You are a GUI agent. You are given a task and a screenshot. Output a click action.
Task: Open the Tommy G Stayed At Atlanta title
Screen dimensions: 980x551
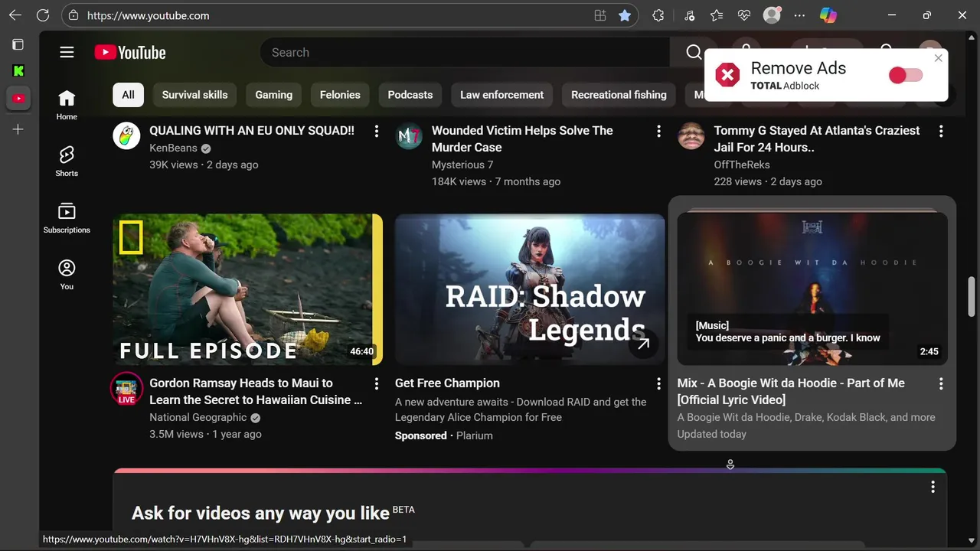pos(817,139)
